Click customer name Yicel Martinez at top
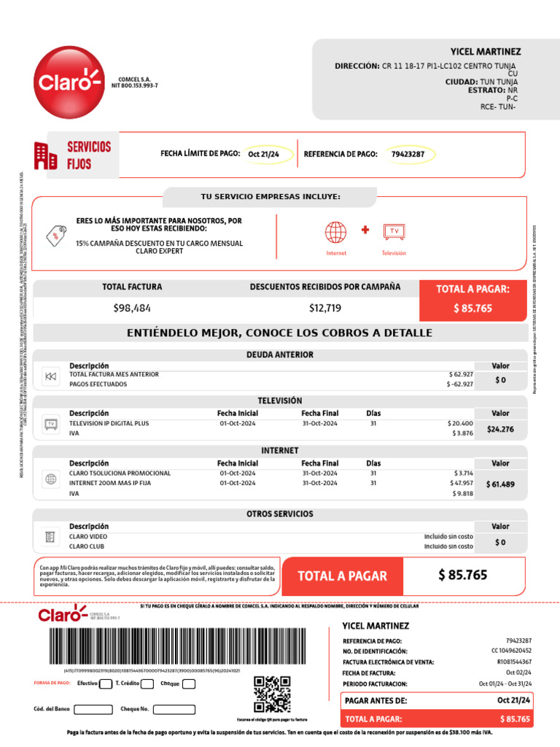 point(486,52)
